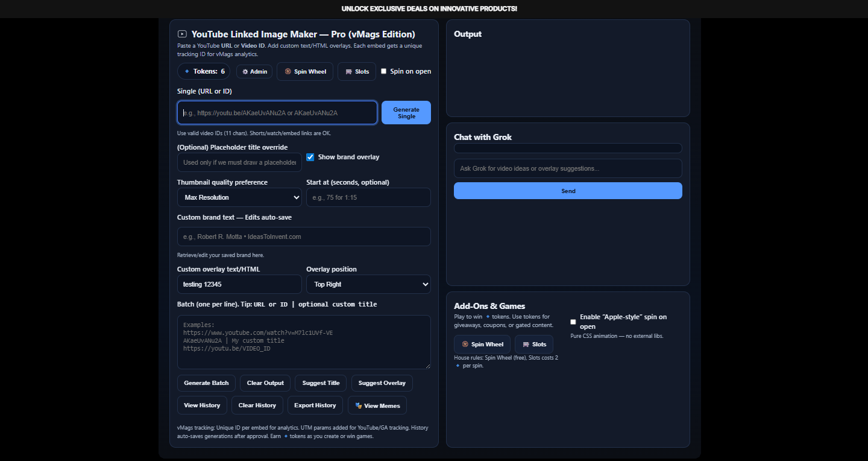This screenshot has height=461, width=868.
Task: Click the "Single (URL or ID)" label
Action: [204, 91]
